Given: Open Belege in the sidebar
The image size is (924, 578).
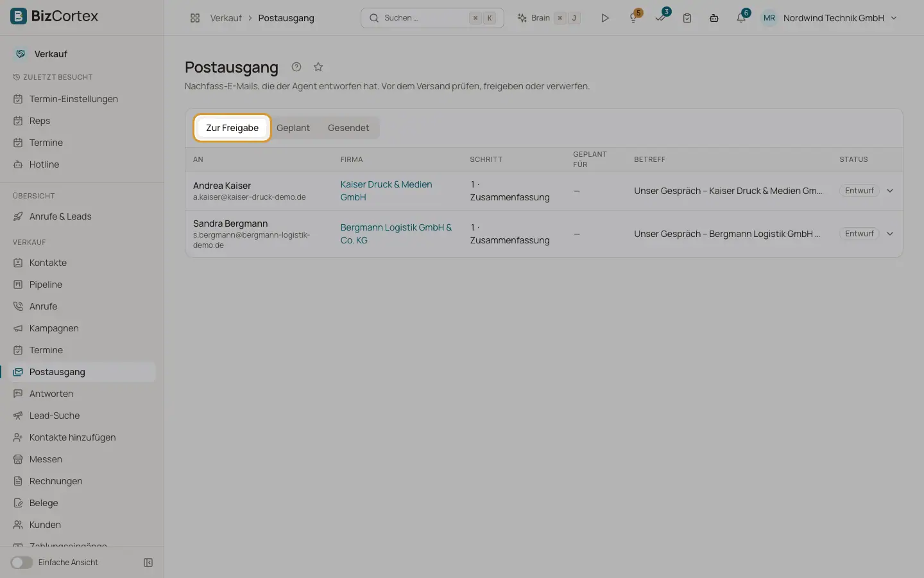Looking at the screenshot, I should point(44,503).
